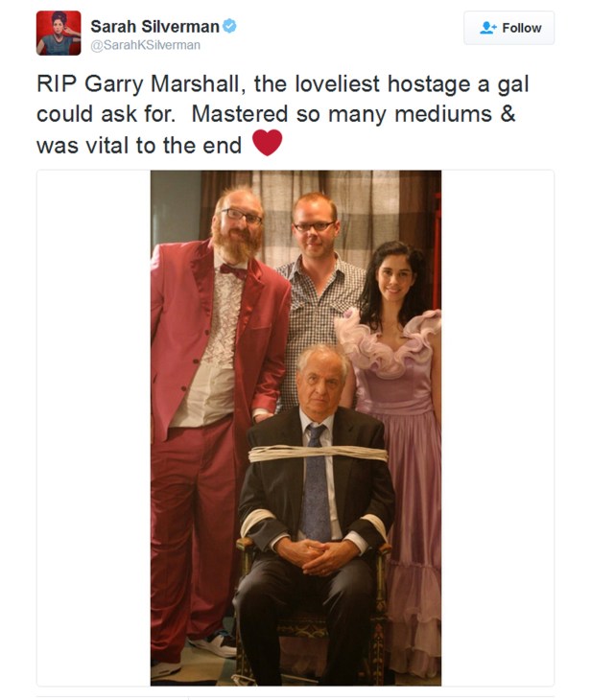The height and width of the screenshot is (700, 591).
Task: Click the white rope around the chair
Action: tap(319, 454)
